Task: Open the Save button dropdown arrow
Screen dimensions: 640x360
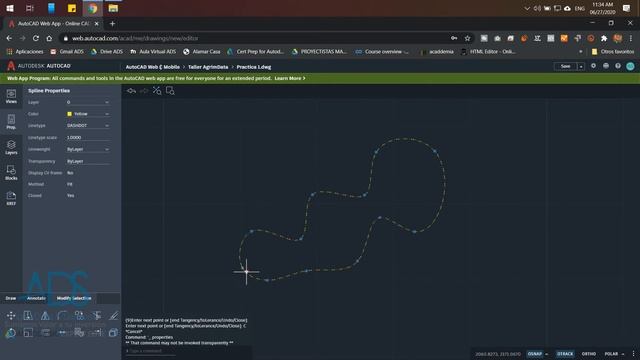Action: pos(581,67)
